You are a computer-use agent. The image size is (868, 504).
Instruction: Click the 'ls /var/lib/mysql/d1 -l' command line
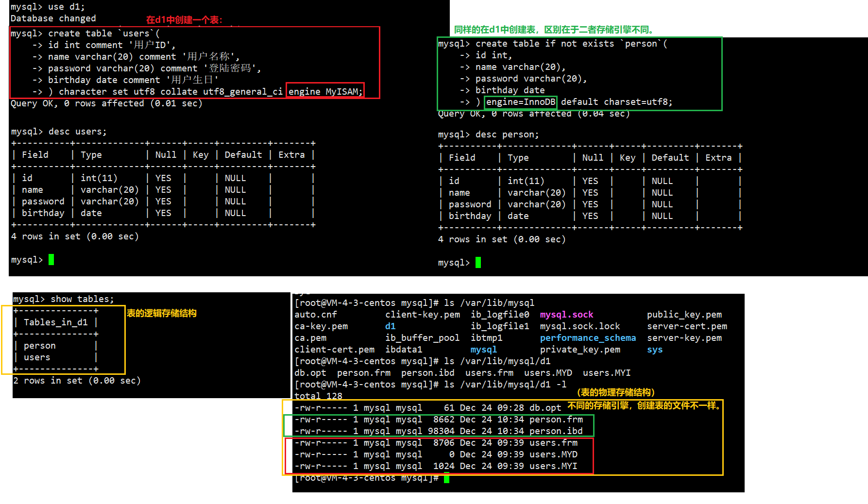click(x=430, y=385)
